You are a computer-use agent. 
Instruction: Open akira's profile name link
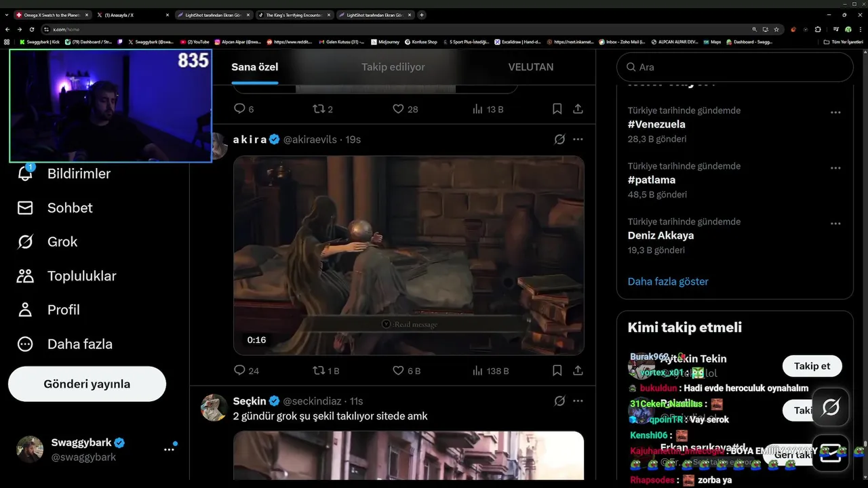pos(250,139)
